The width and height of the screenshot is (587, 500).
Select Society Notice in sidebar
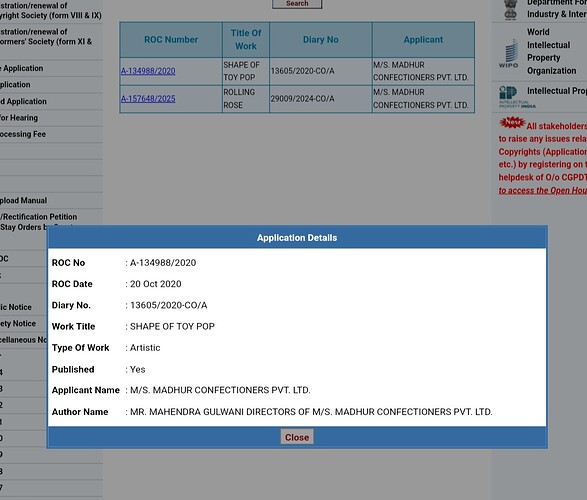18,323
